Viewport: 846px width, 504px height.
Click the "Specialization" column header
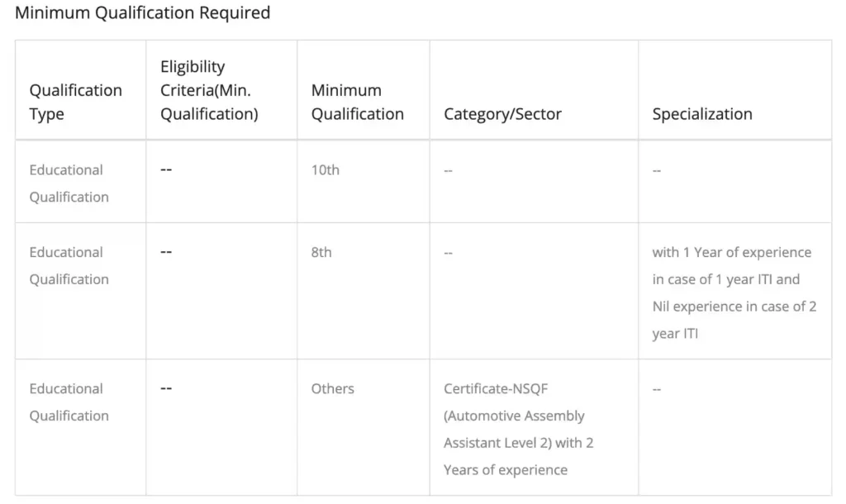701,114
